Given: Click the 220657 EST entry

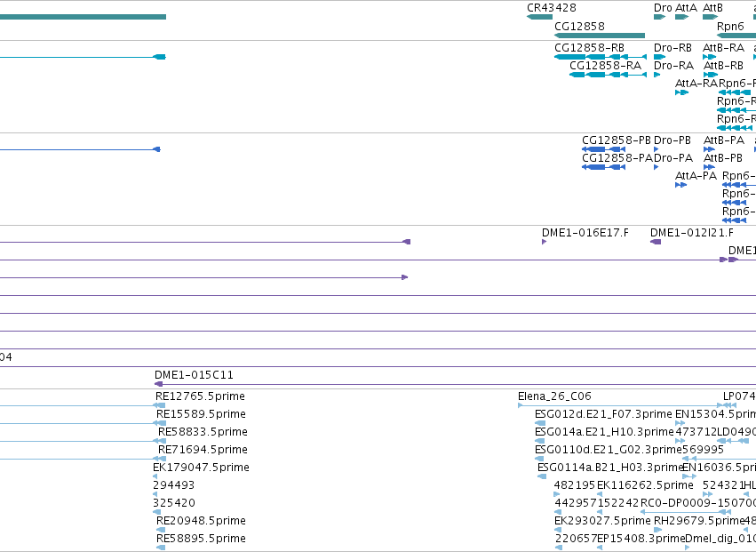Looking at the screenshot, I should tap(558, 548).
